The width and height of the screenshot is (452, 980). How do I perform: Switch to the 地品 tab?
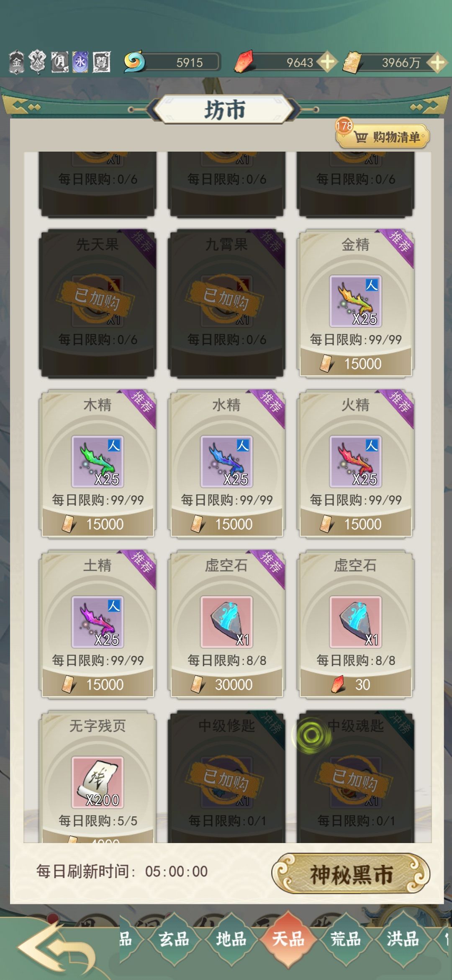coord(231,939)
